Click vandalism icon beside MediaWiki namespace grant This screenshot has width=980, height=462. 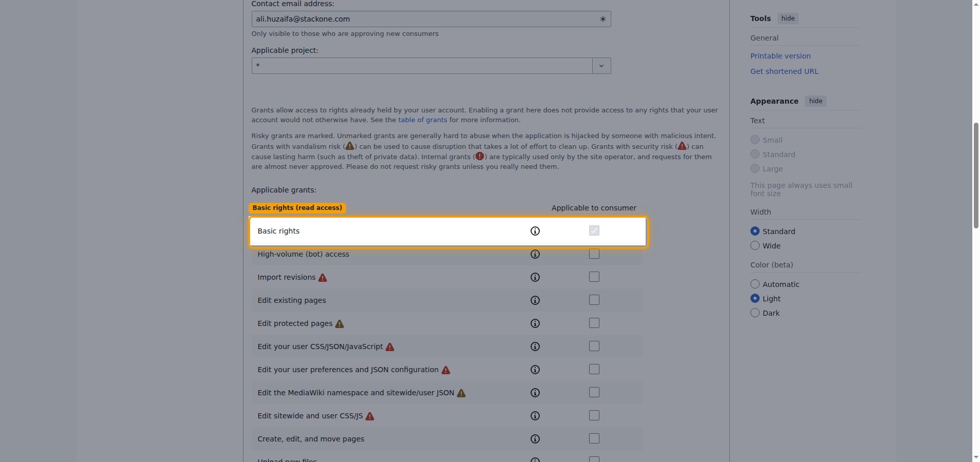pyautogui.click(x=461, y=393)
